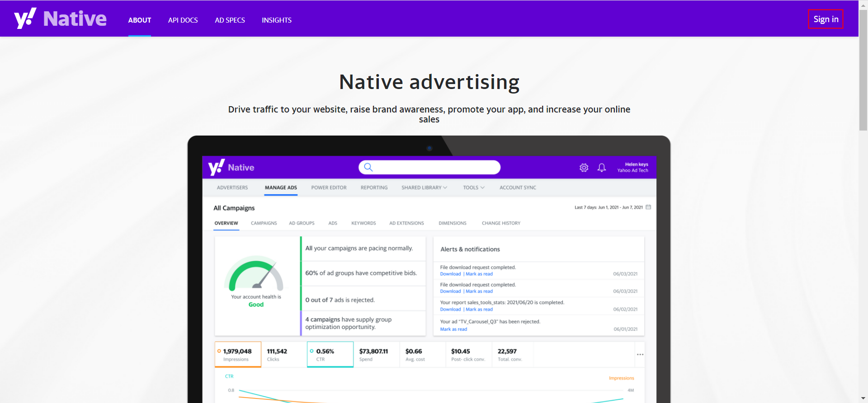Click the CTR chart axis label
Screen dimensions: 868x403
(x=229, y=376)
